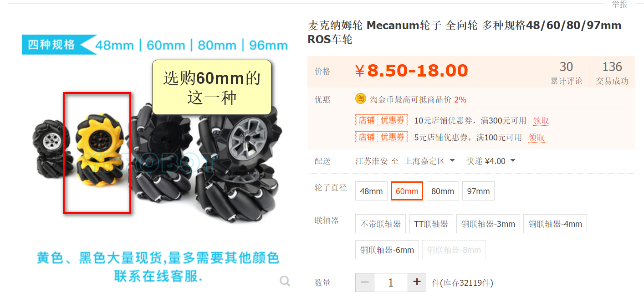Open the 快递 ¥4.00 shipping dropdown
Image resolution: width=644 pixels, height=298 pixels.
pos(491,161)
